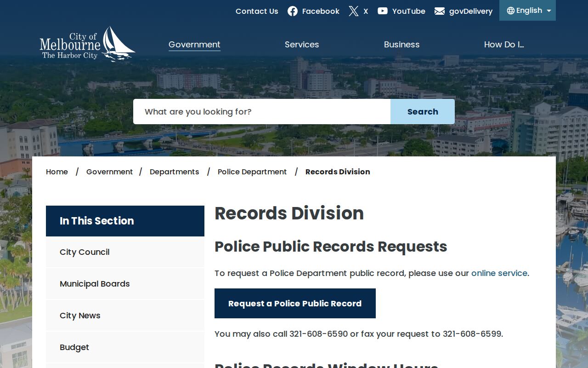The width and height of the screenshot is (588, 368).
Task: Click the YouTube play icon
Action: [x=383, y=11]
